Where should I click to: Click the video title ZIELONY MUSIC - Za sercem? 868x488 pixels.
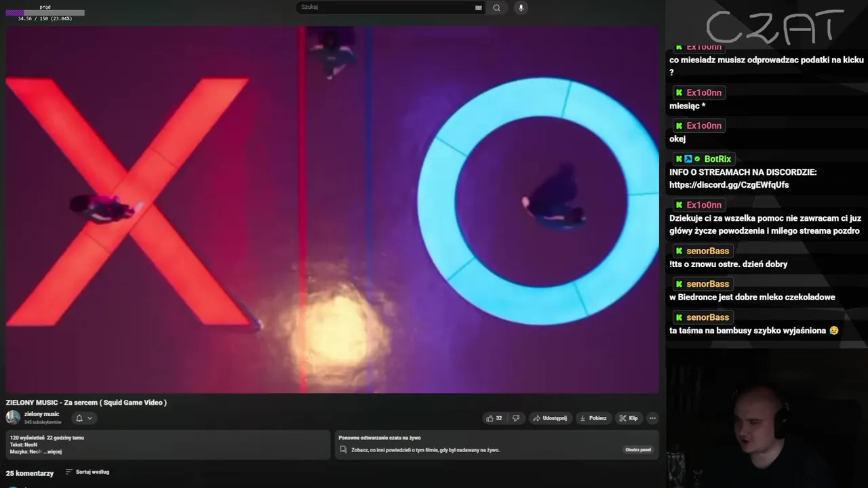coord(86,403)
